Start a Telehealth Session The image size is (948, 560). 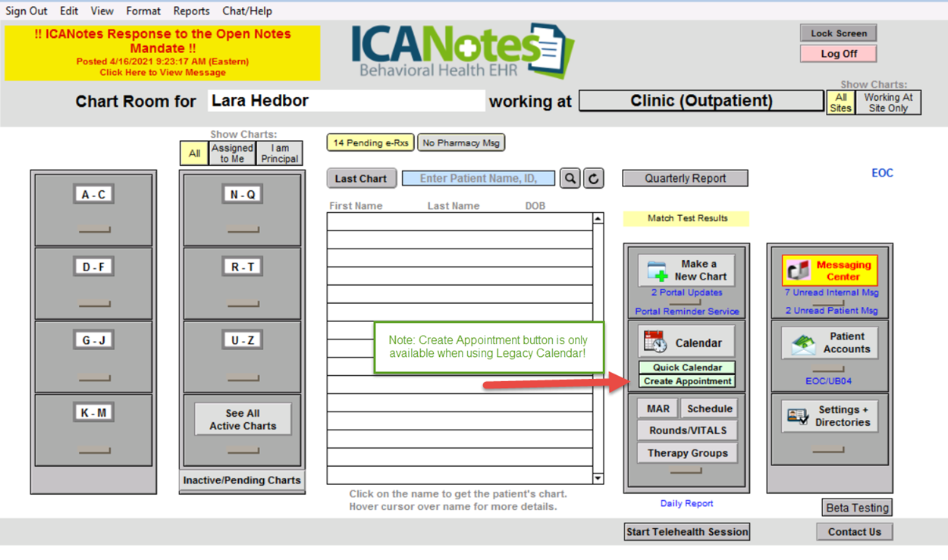click(686, 531)
